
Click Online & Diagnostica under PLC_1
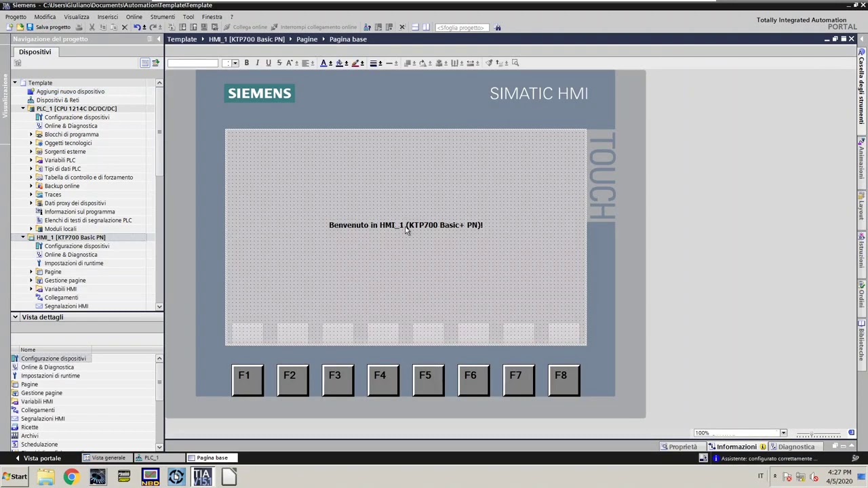(71, 125)
